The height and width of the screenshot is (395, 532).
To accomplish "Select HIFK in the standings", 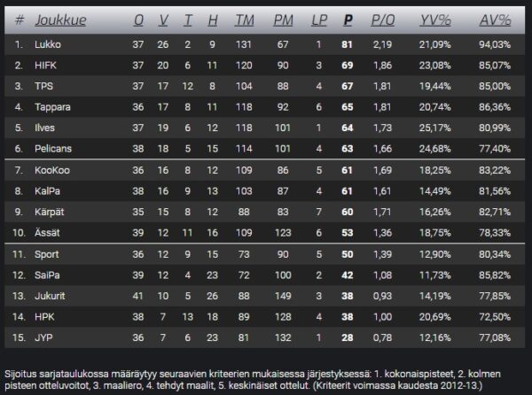I will [x=47, y=65].
